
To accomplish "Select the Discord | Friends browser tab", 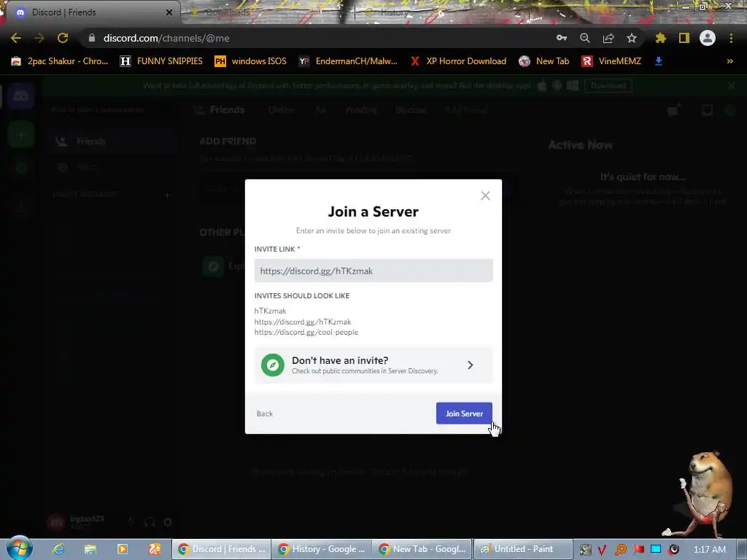I will 90,12.
